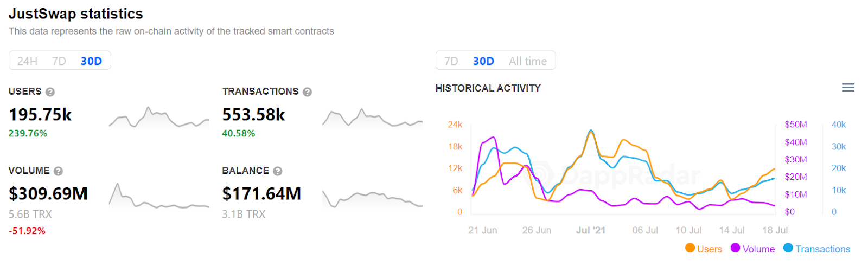This screenshot has height=267, width=868.
Task: Toggle the Transactions series in legend
Action: click(822, 249)
